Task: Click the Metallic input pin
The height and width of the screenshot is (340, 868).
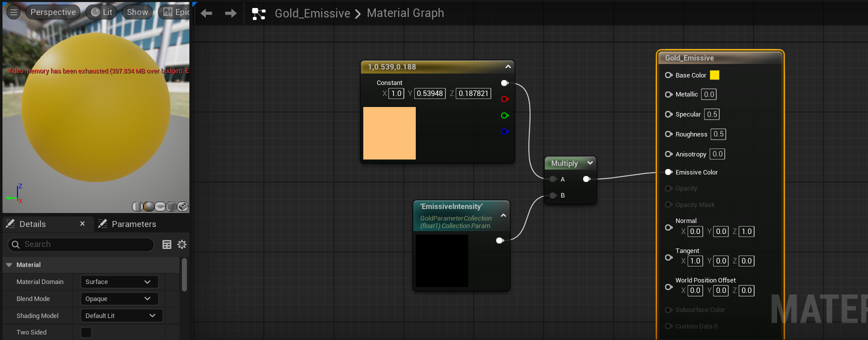Action: click(669, 94)
